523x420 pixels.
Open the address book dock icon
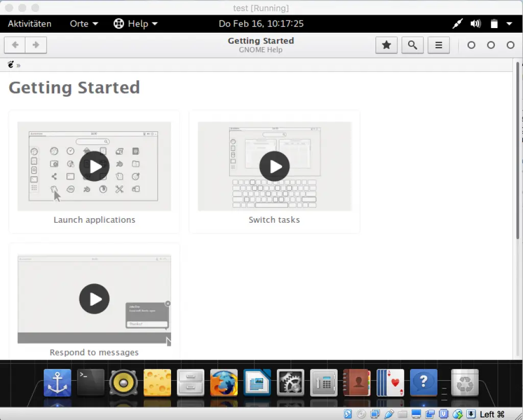pos(356,382)
